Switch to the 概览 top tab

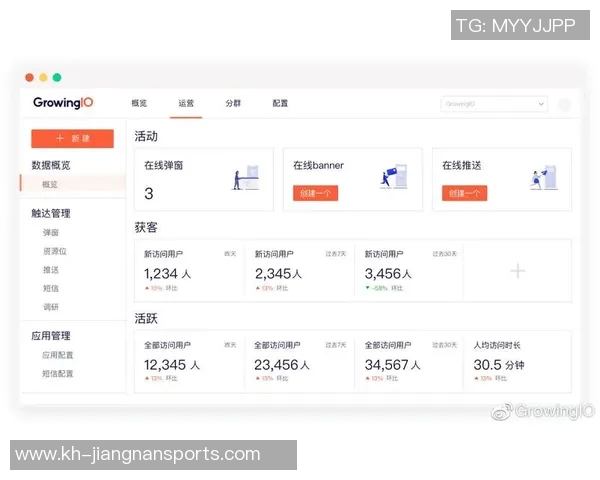(x=139, y=103)
